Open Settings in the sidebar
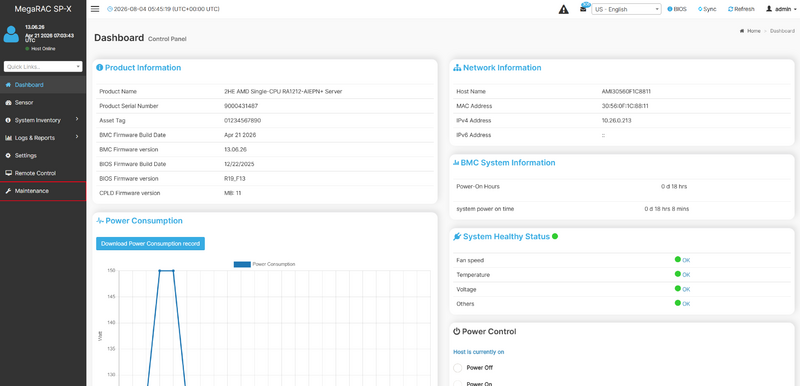The image size is (800, 386). [x=43, y=156]
